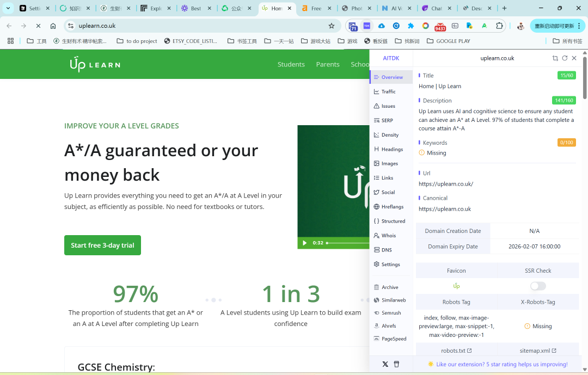Go to the browser home page
The width and height of the screenshot is (588, 375).
point(53,26)
